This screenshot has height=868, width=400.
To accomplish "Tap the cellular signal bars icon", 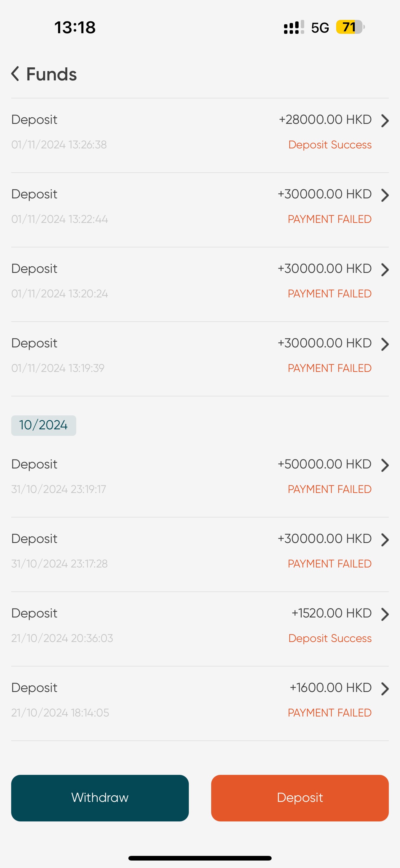I will coord(294,27).
